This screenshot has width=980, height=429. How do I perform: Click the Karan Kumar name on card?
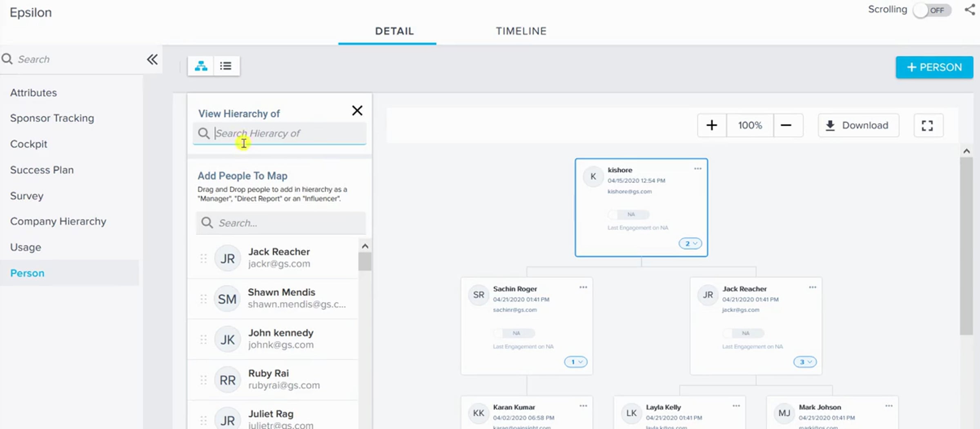click(x=514, y=407)
